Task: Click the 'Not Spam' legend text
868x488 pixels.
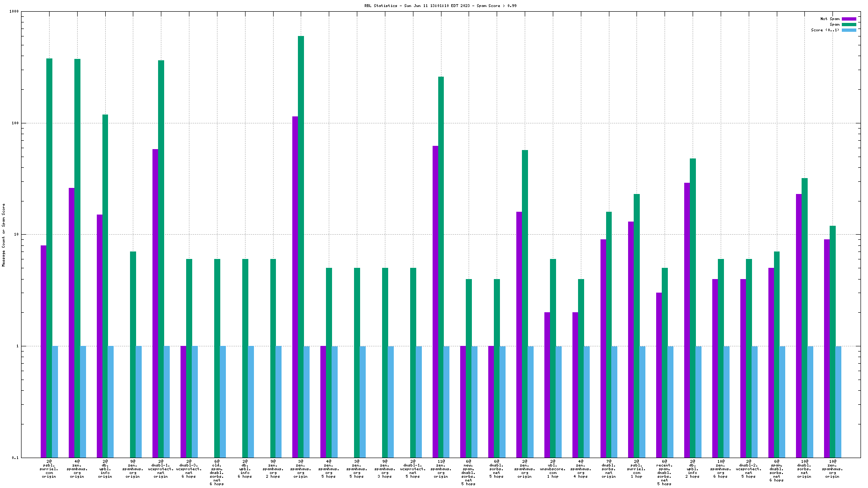Action: [x=830, y=19]
